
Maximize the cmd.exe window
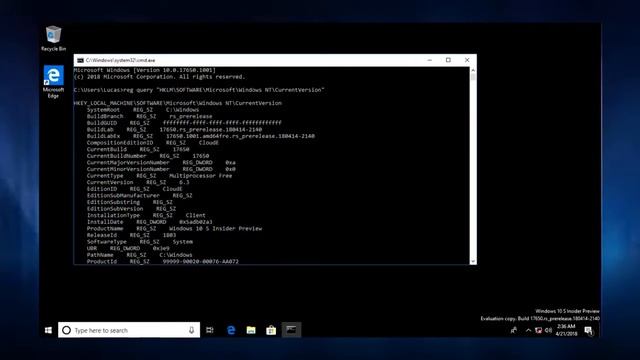(448, 60)
